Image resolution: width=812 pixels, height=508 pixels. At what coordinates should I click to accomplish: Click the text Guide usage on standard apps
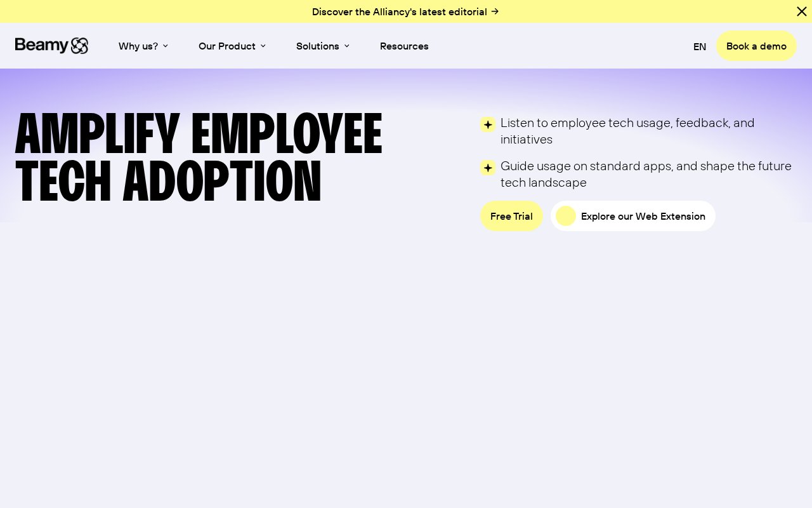(646, 174)
